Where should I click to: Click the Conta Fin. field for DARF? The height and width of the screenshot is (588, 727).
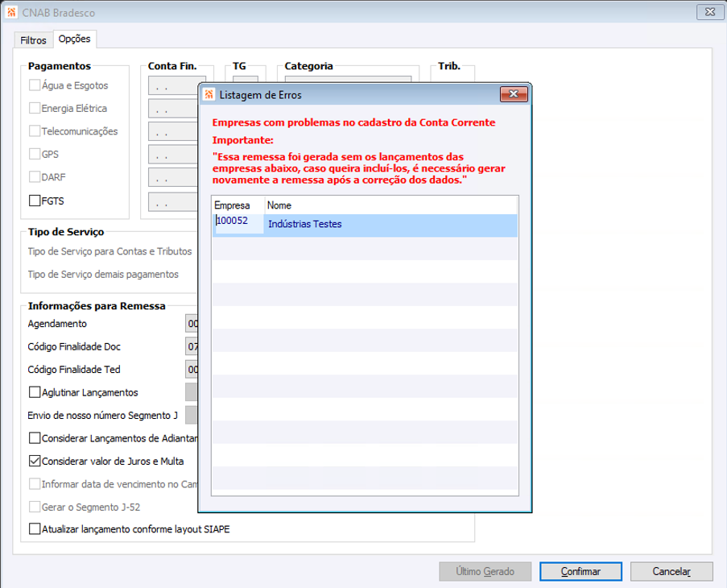(173, 177)
